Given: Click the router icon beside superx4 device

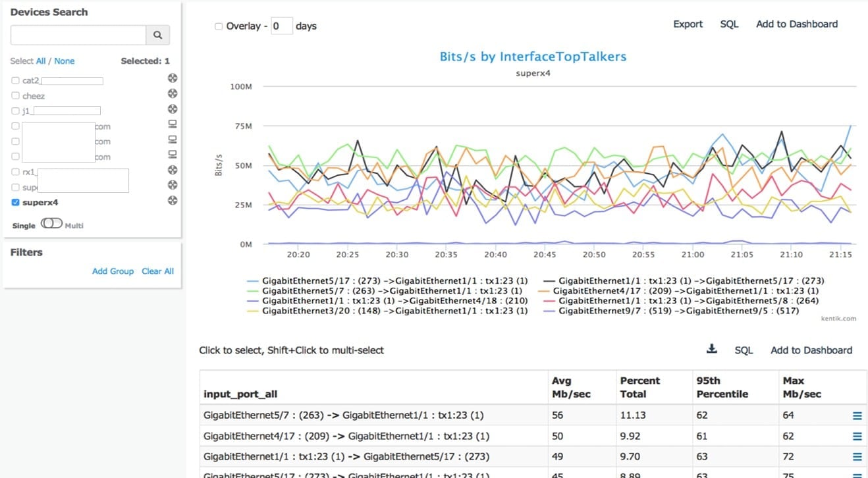Looking at the screenshot, I should click(173, 200).
